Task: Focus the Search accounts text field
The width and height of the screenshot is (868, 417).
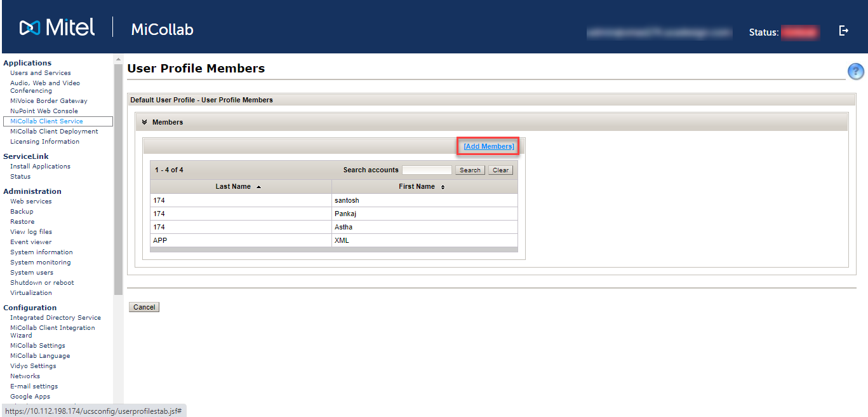Action: pos(427,170)
